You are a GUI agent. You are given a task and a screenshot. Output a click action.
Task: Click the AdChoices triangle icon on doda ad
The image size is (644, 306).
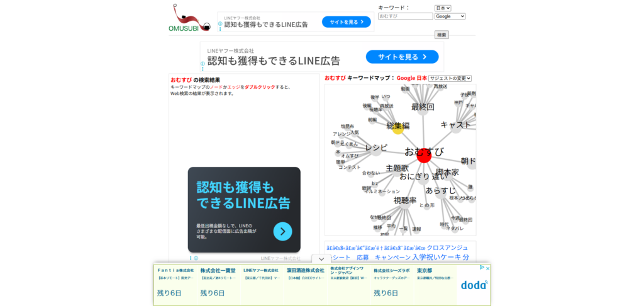tap(482, 268)
